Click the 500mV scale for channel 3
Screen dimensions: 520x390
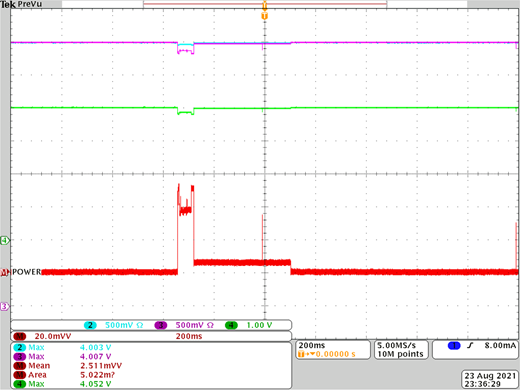[x=190, y=325]
